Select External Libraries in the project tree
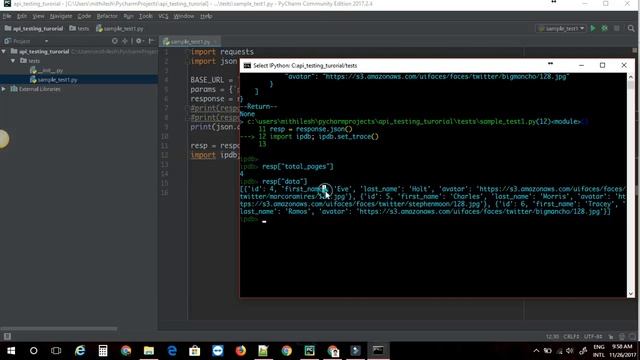Image resolution: width=640 pixels, height=360 pixels. [36, 89]
